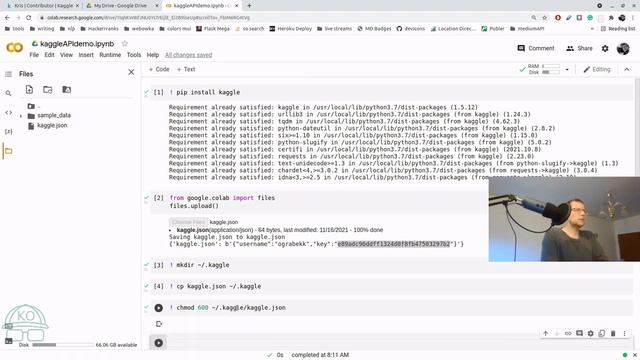Open the Edit menu
The image size is (640, 360).
tap(49, 55)
